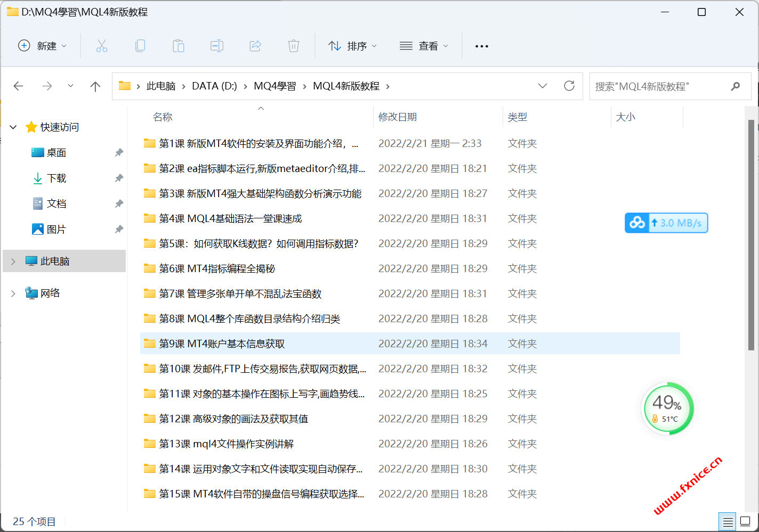
Task: Click pin icon next to 文档
Action: 119,204
